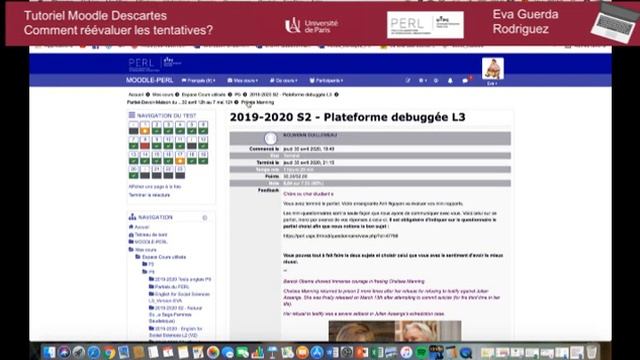Image resolution: width=640 pixels, height=360 pixels.
Task: Open '2019-2020 - English for Social Sciences L2' course
Action: (176, 332)
